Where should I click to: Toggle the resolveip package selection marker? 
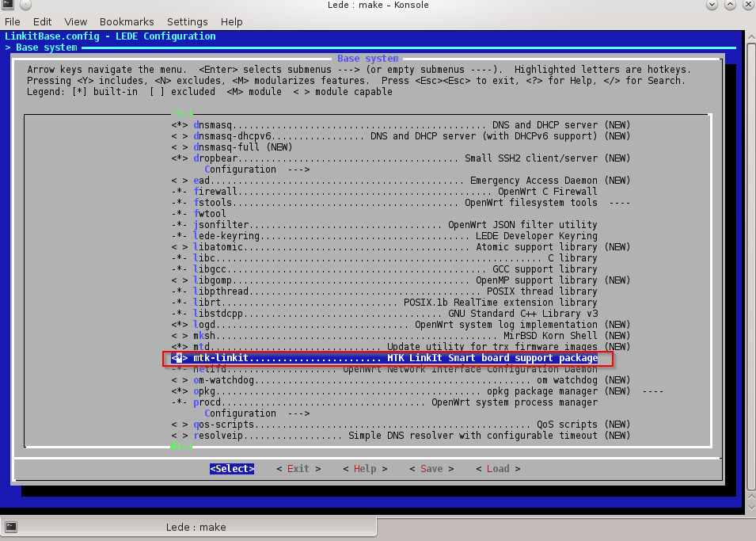point(180,436)
